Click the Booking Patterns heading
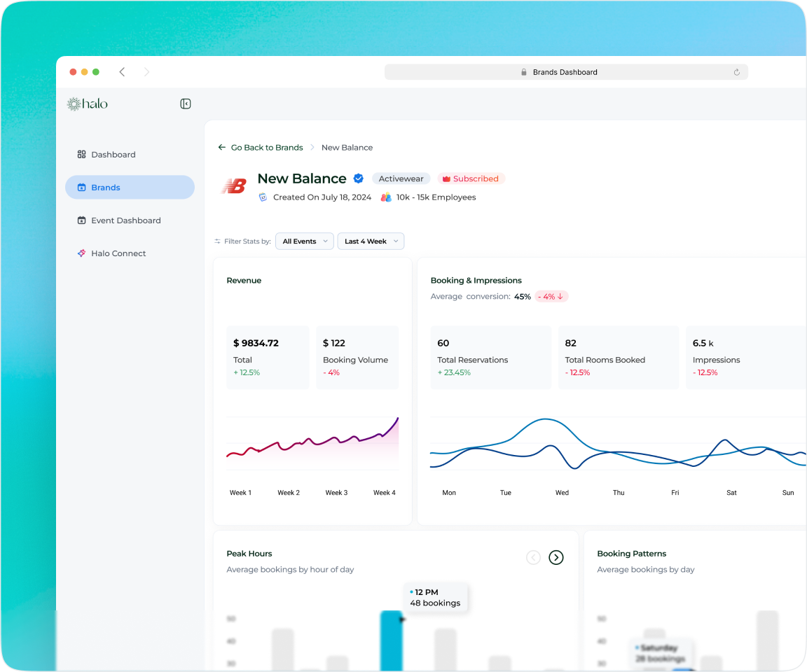Viewport: 807px width, 672px height. [631, 554]
